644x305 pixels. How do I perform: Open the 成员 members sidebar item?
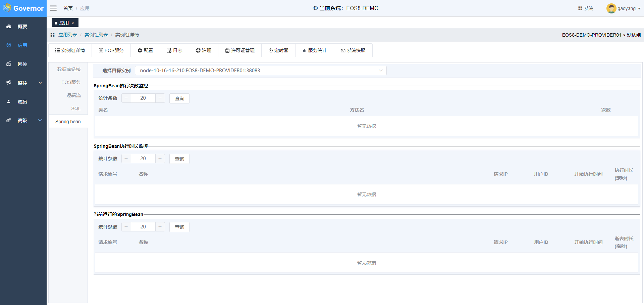pos(22,102)
